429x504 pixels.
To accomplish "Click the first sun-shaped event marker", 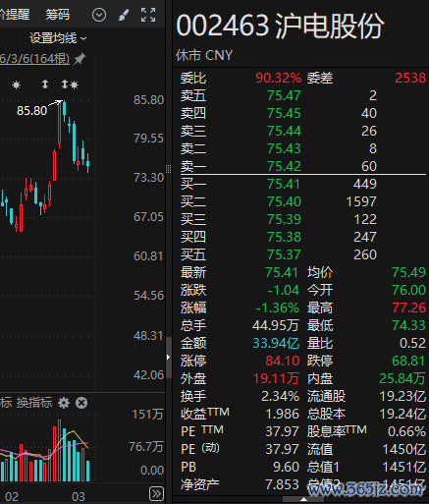I will 16,85.
